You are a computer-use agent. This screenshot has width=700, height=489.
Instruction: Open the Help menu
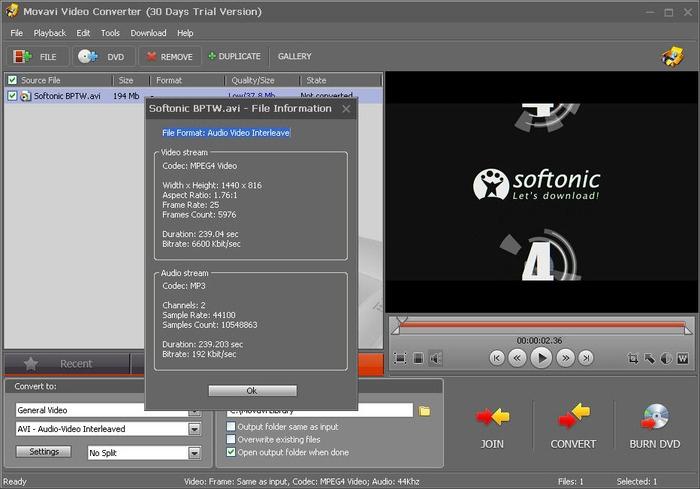pyautogui.click(x=185, y=33)
